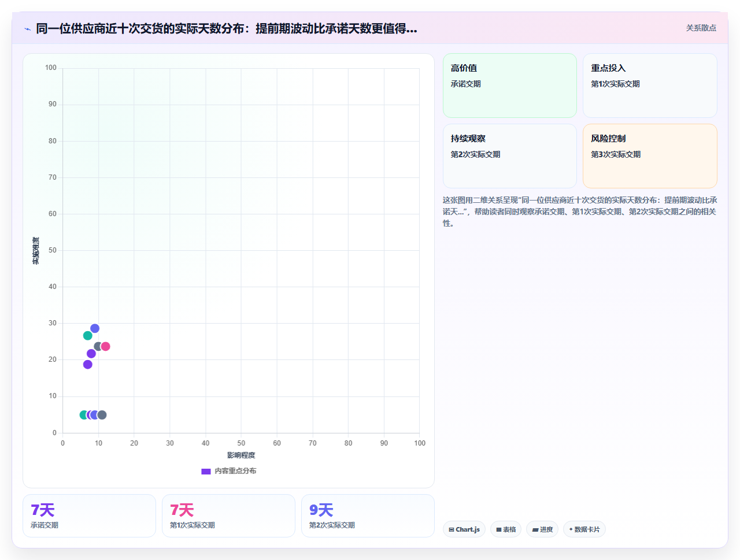Viewport: 740px width, 560px height.
Task: Click the Chart.js chip icon
Action: [452, 529]
